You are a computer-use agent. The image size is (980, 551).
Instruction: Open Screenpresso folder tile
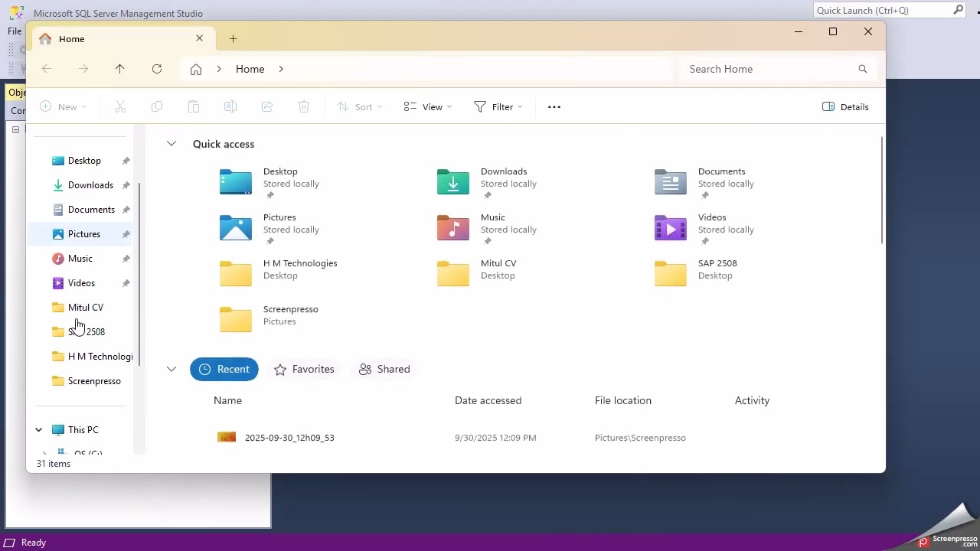click(x=269, y=319)
